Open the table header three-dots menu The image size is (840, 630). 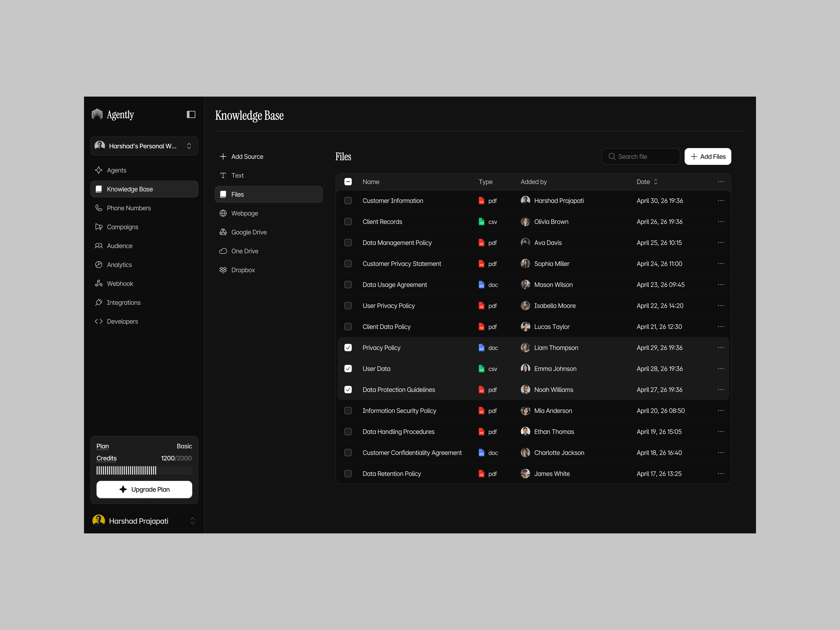tap(721, 182)
